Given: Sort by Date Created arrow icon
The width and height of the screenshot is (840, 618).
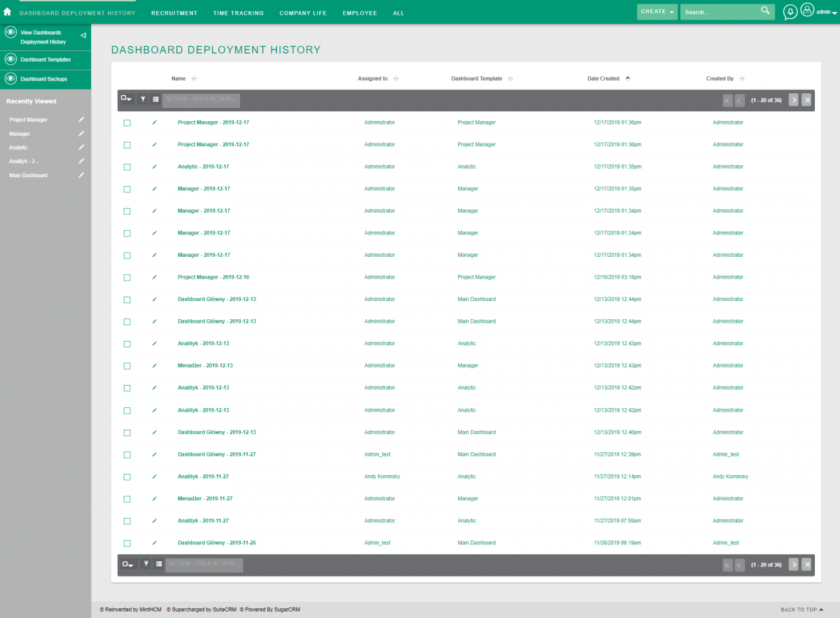Looking at the screenshot, I should [628, 78].
